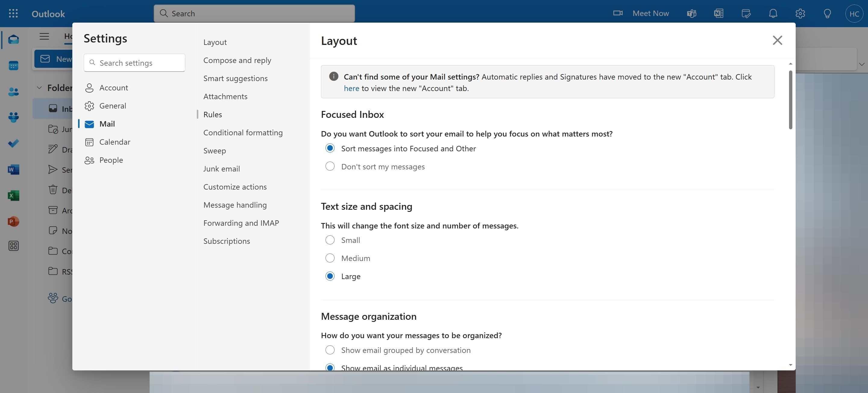The height and width of the screenshot is (393, 868).
Task: Open the Teams chat icon in header
Action: 691,14
